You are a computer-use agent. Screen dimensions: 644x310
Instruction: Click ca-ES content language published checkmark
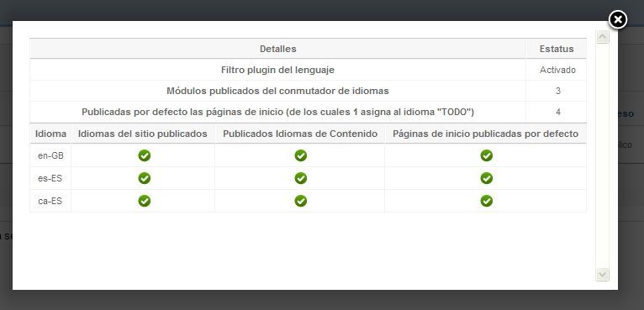pos(301,201)
